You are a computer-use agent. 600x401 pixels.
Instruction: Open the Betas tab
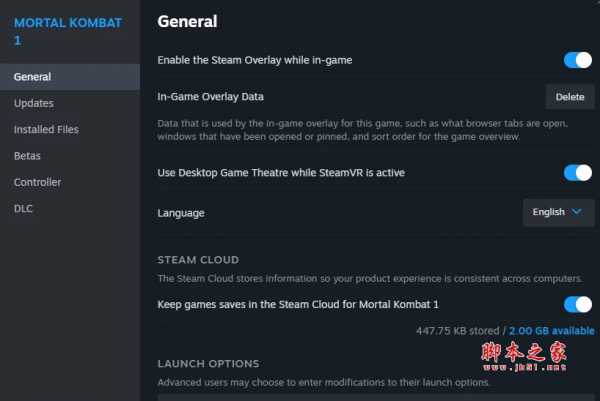28,156
